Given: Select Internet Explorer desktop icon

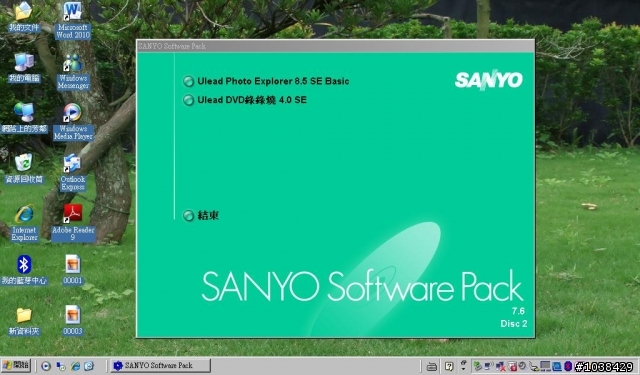Looking at the screenshot, I should [24, 223].
